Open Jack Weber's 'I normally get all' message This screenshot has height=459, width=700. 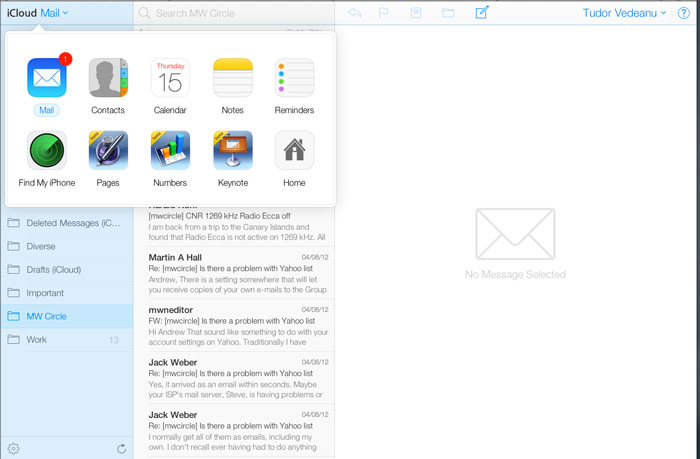pos(234,430)
